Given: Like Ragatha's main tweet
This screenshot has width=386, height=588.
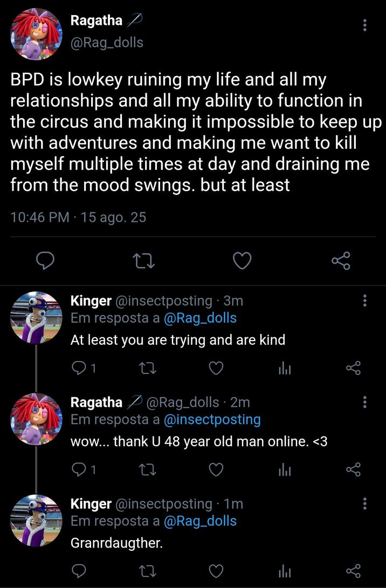Looking at the screenshot, I should (242, 260).
